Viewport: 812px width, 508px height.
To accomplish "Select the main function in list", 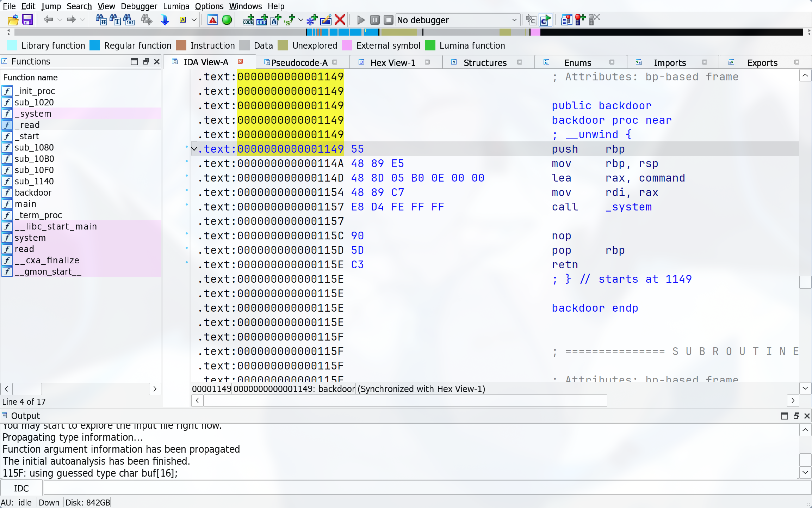I will click(25, 204).
